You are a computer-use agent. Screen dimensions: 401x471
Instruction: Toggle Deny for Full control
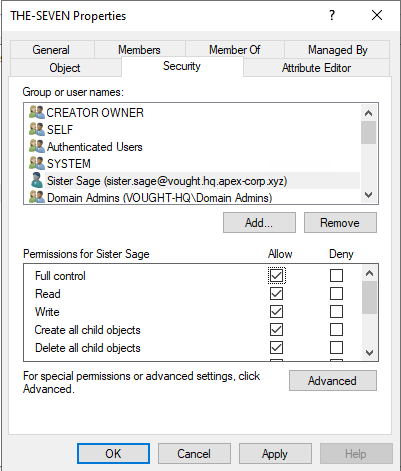[x=336, y=276]
